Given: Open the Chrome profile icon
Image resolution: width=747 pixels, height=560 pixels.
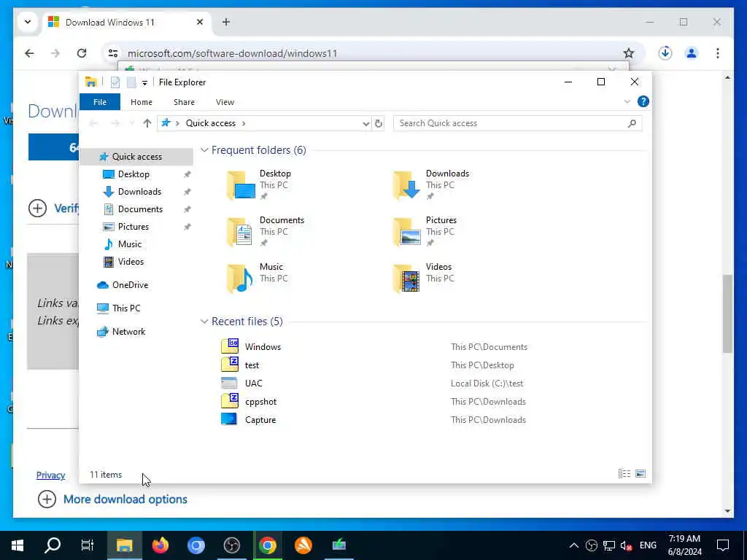Looking at the screenshot, I should [x=692, y=53].
